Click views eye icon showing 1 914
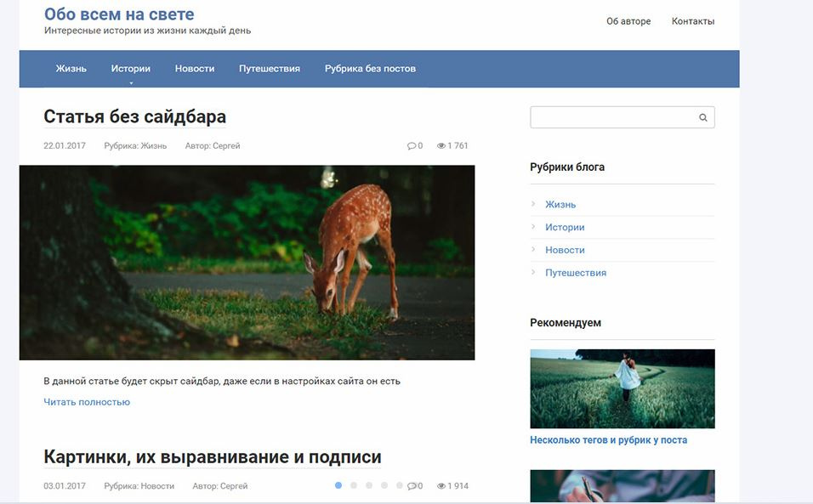 pos(441,486)
